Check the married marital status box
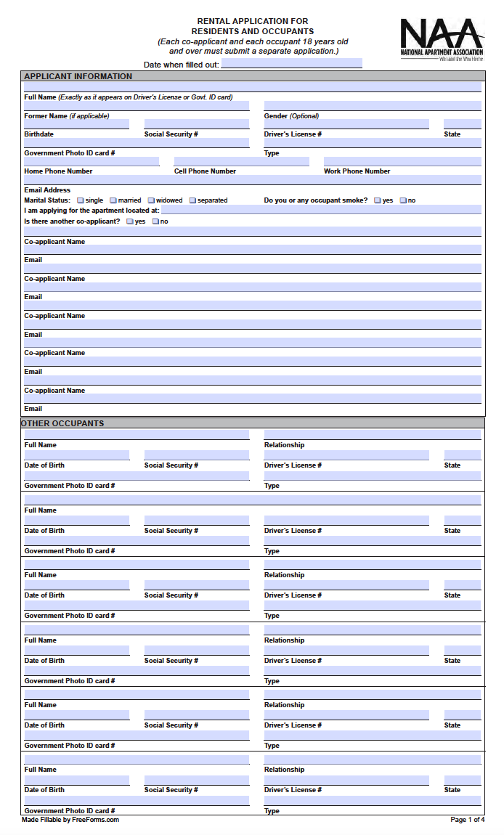The height and width of the screenshot is (835, 504). 113,200
